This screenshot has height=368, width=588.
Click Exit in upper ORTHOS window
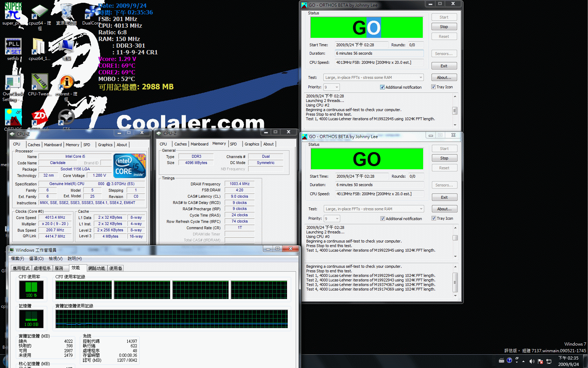coord(444,66)
